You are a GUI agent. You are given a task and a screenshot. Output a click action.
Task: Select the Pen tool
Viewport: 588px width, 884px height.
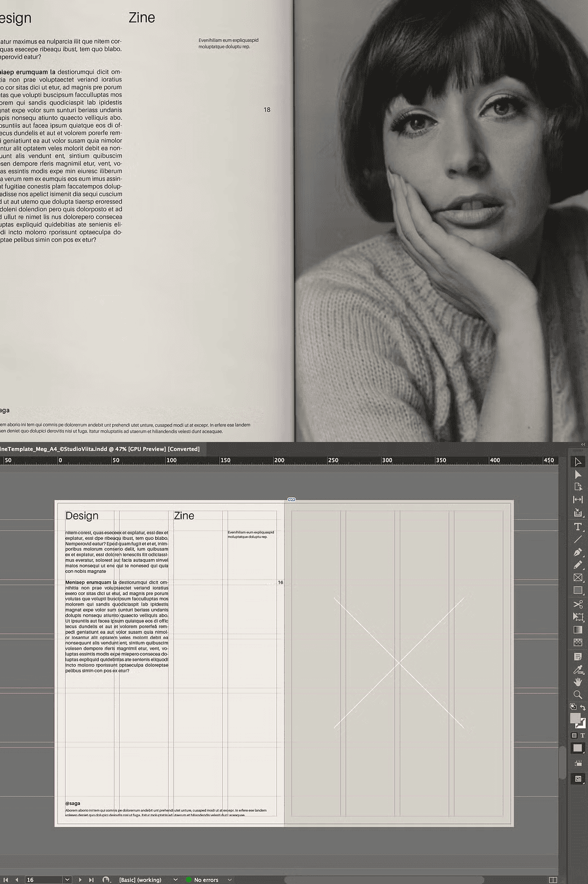click(578, 552)
